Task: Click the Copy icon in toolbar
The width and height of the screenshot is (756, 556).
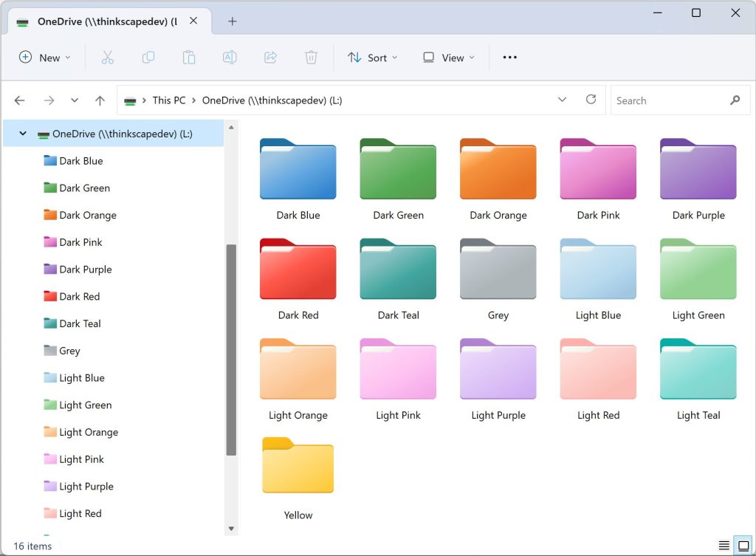Action: (148, 58)
